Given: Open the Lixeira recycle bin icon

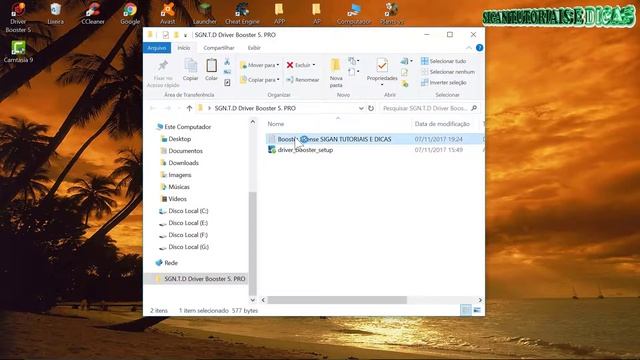Looking at the screenshot, I should (56, 14).
